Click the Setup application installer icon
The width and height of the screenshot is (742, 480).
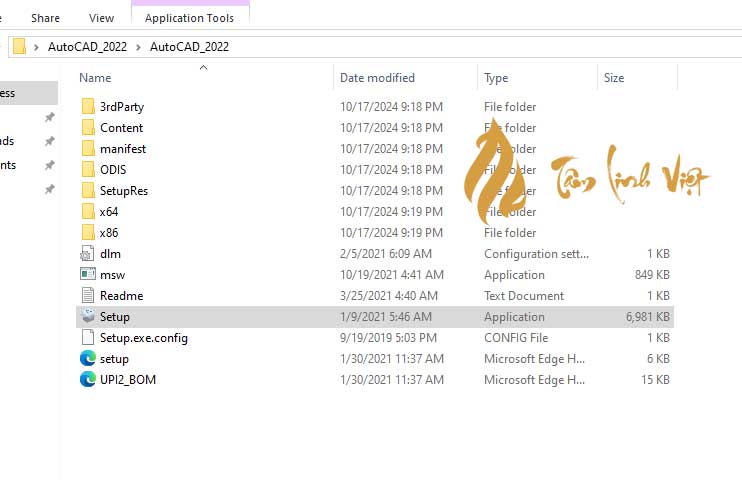tap(88, 316)
